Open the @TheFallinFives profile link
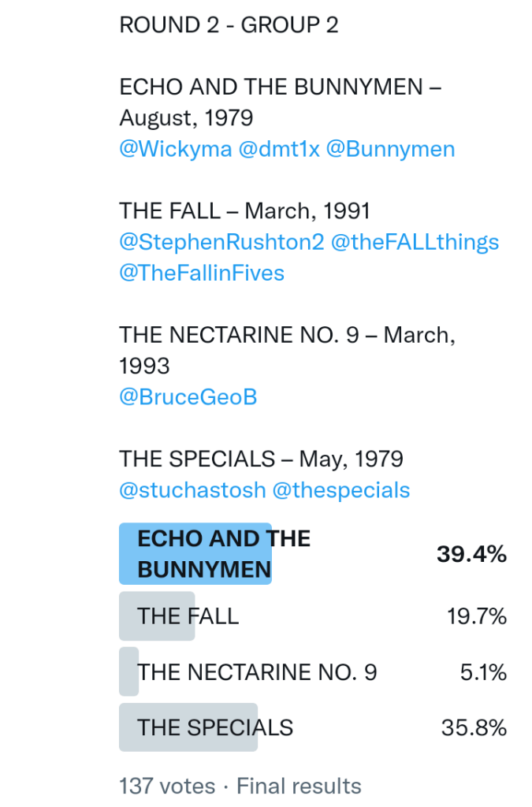 pyautogui.click(x=202, y=273)
